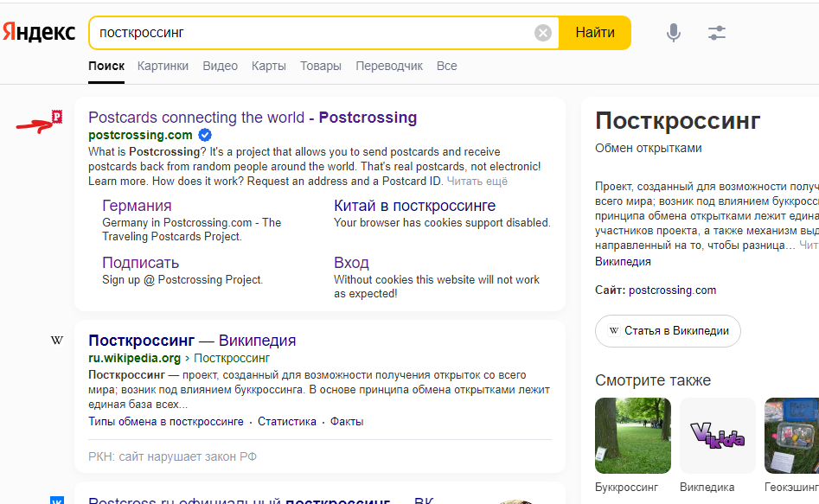Screen dimensions: 819x504
Task: Click the Postcrossing favicon next to first result
Action: click(56, 117)
